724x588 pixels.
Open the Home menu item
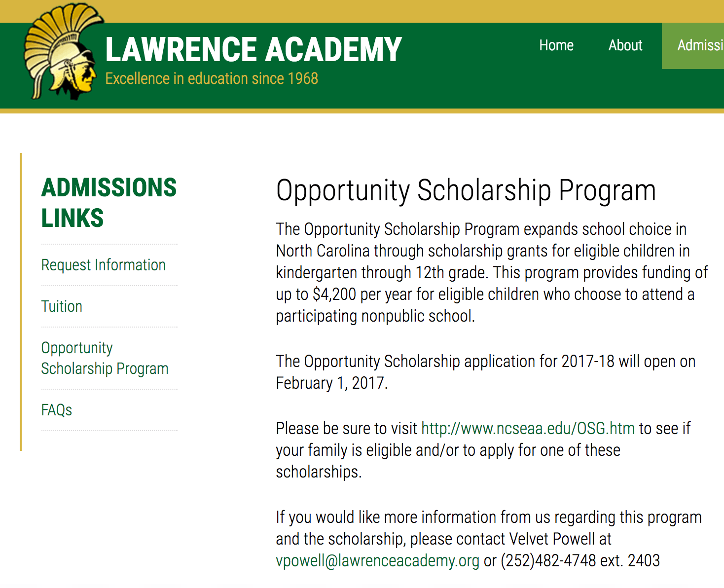556,45
